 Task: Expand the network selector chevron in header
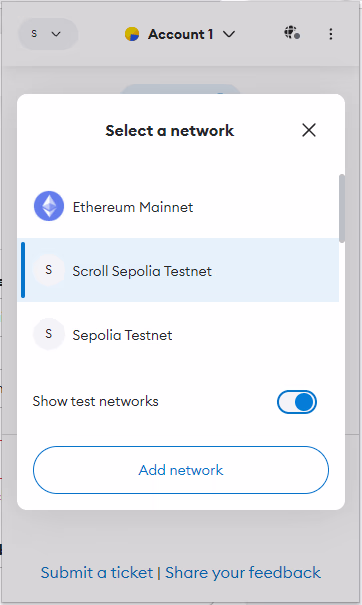[x=56, y=34]
